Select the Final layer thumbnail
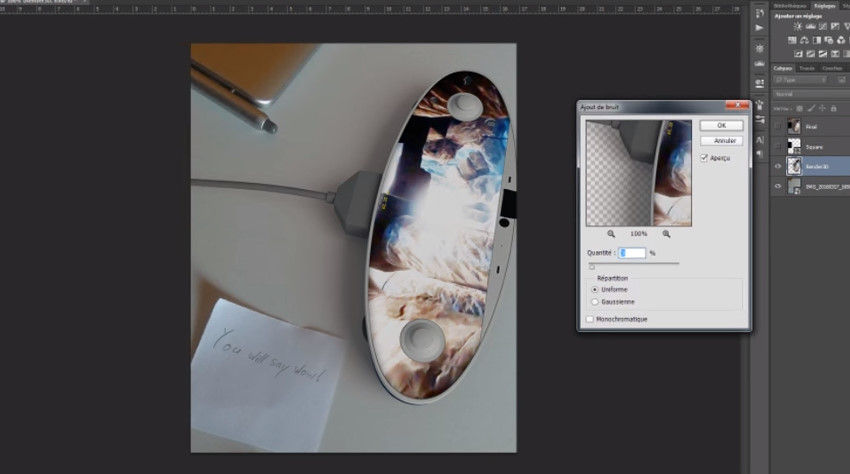The width and height of the screenshot is (850, 474). click(794, 126)
